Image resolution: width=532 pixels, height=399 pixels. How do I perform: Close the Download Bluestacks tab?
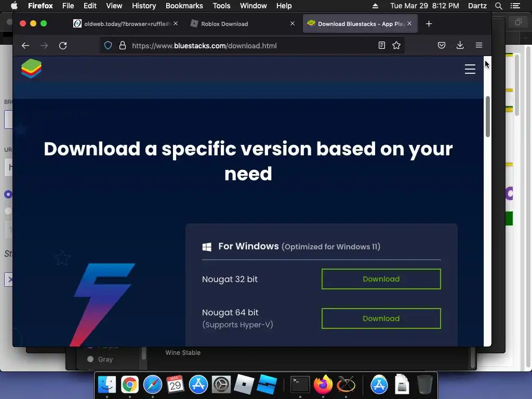(x=409, y=23)
